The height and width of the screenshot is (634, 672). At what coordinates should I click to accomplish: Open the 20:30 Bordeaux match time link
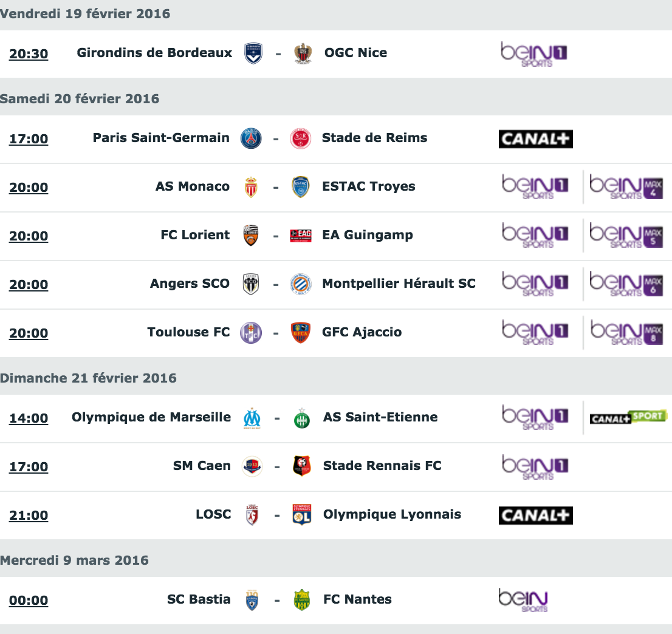(x=29, y=54)
